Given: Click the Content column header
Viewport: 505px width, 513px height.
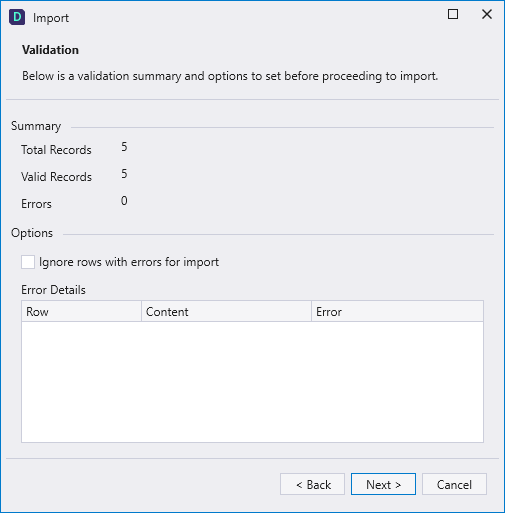Looking at the screenshot, I should click(x=226, y=312).
